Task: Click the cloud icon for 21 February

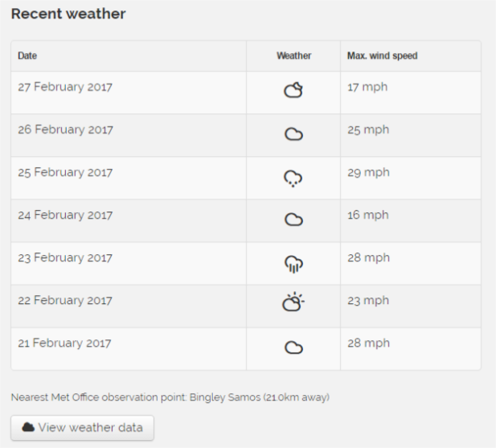Action: click(294, 347)
